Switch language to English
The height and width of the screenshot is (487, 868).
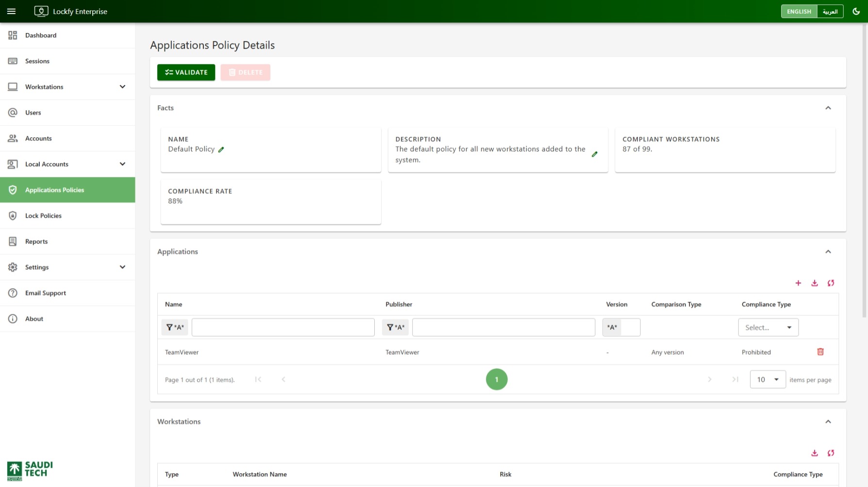[799, 11]
